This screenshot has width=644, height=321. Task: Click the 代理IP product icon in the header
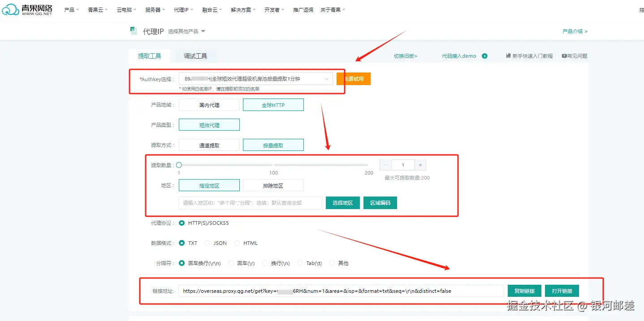tap(134, 30)
